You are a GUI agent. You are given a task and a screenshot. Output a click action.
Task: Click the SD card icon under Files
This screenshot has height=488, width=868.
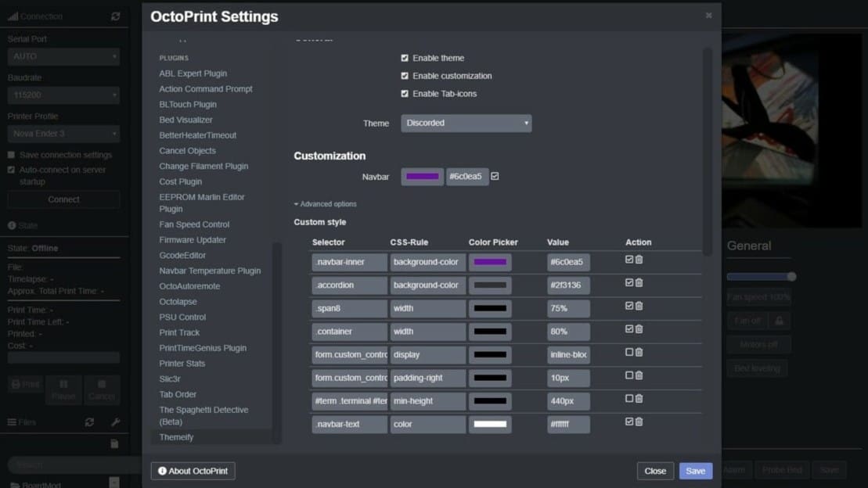pos(114,443)
